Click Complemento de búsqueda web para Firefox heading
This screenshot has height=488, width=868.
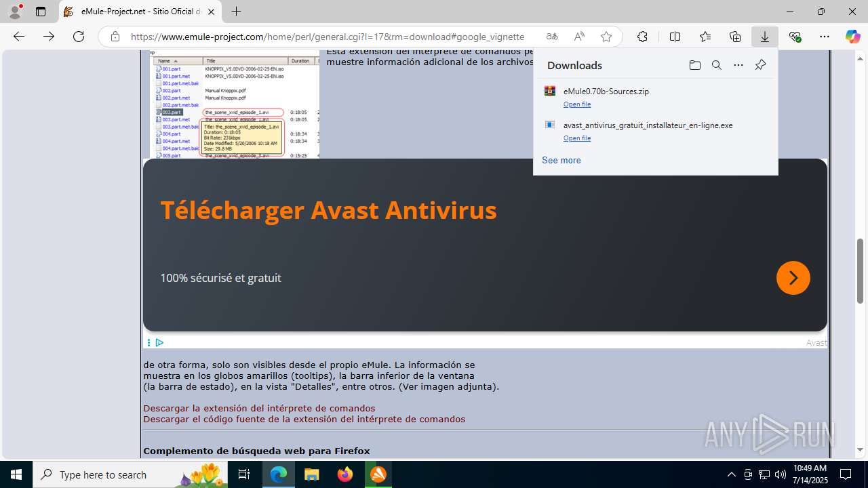[x=256, y=451]
